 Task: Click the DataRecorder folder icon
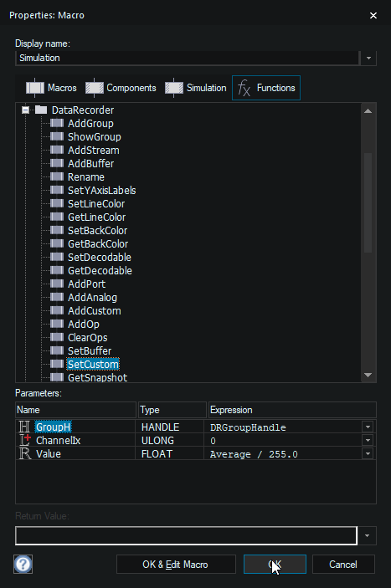(x=41, y=110)
